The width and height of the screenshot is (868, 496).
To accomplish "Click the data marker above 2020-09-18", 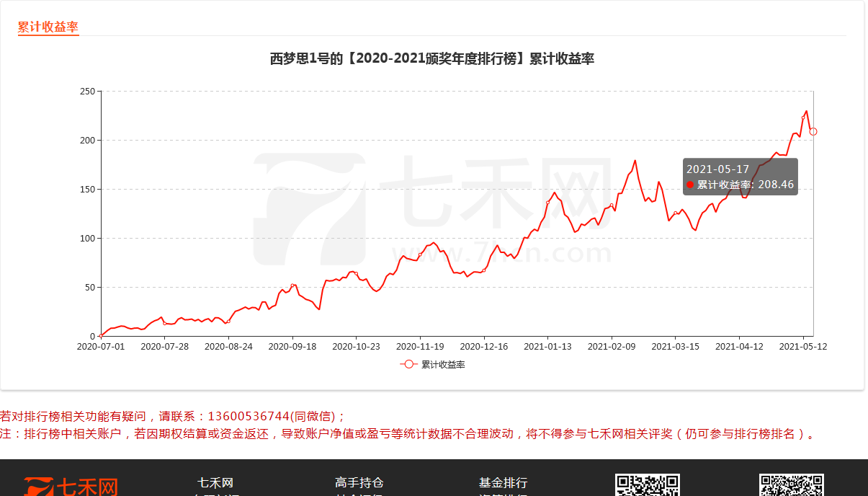I will click(292, 285).
